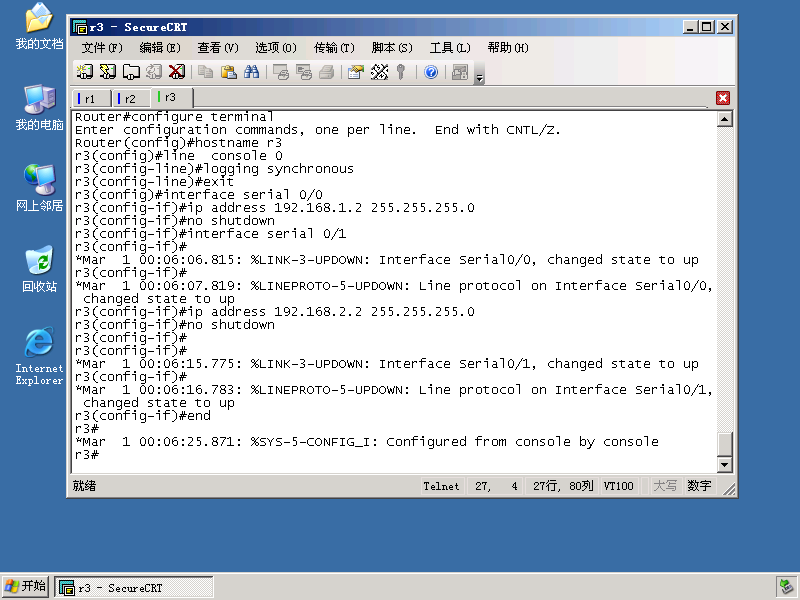The width and height of the screenshot is (800, 600).
Task: Open the 编辑(E) menu
Action: tap(160, 48)
